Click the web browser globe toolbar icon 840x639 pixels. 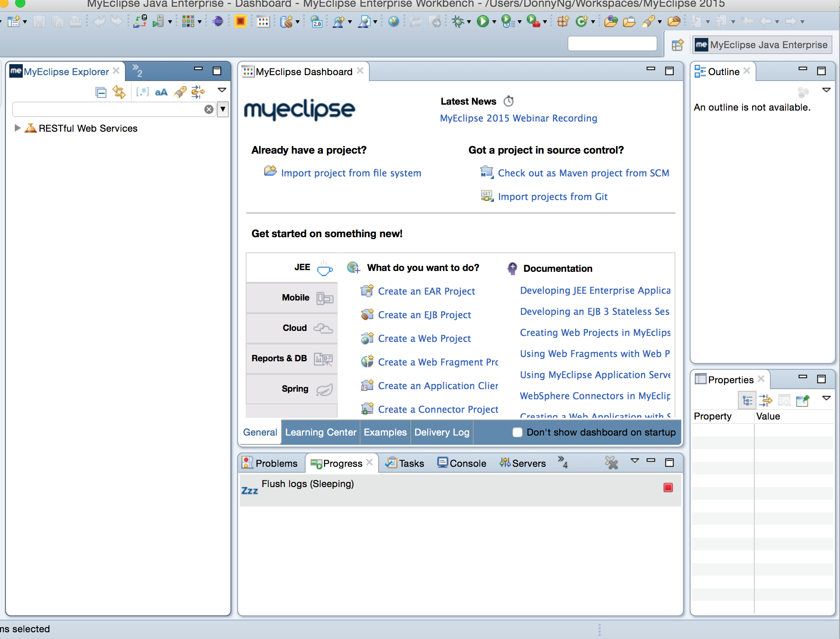(393, 21)
